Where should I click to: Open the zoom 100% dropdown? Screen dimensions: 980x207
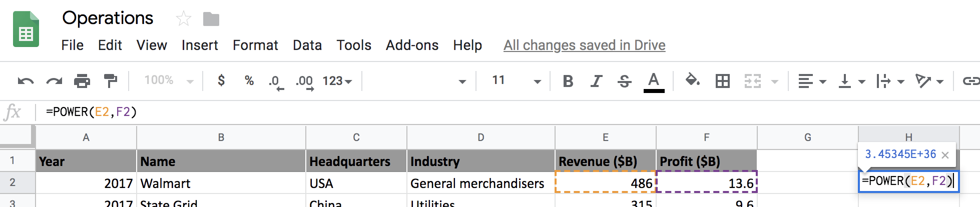point(169,80)
